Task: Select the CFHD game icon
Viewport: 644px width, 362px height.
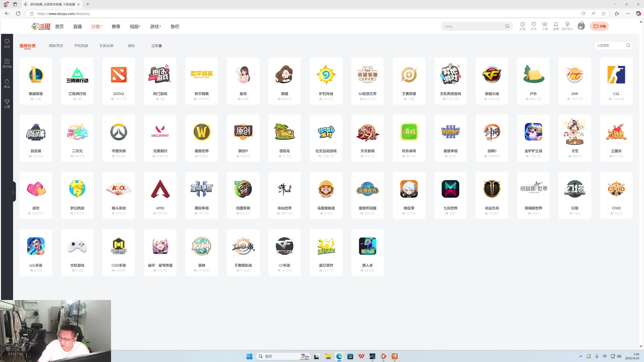Action: point(616,189)
